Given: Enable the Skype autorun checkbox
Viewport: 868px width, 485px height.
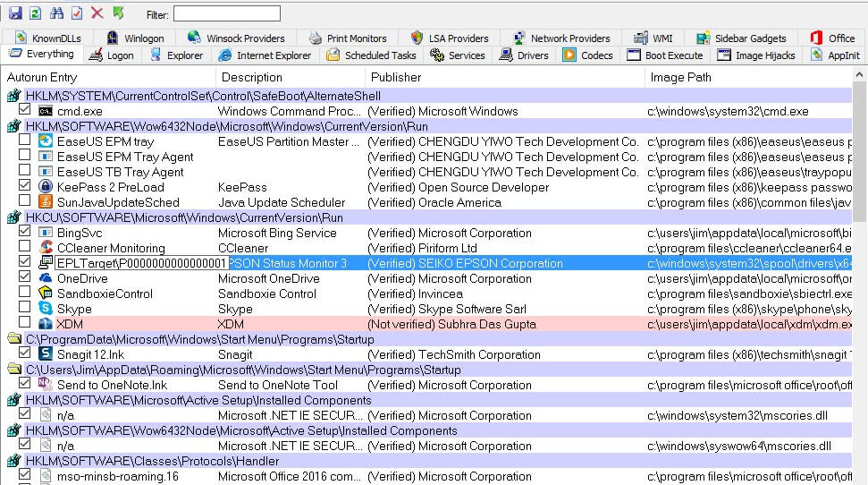Looking at the screenshot, I should 24,307.
